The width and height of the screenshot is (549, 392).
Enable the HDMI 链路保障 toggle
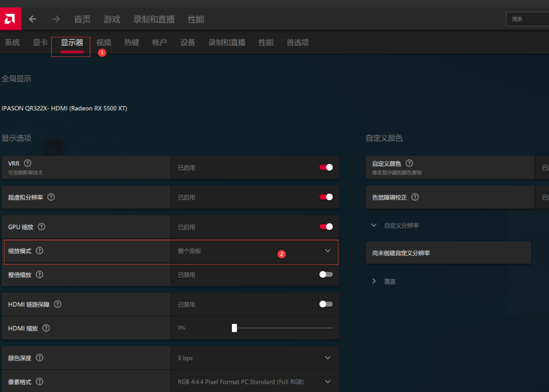point(326,304)
